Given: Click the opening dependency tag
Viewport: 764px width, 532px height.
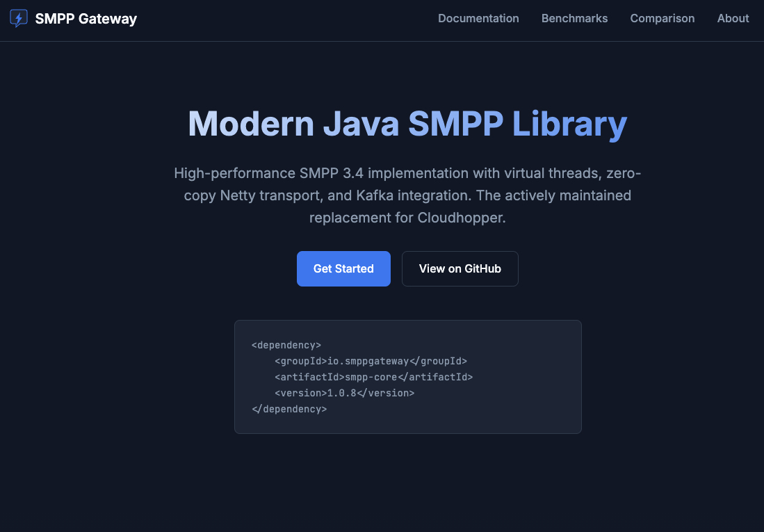Looking at the screenshot, I should pos(286,345).
